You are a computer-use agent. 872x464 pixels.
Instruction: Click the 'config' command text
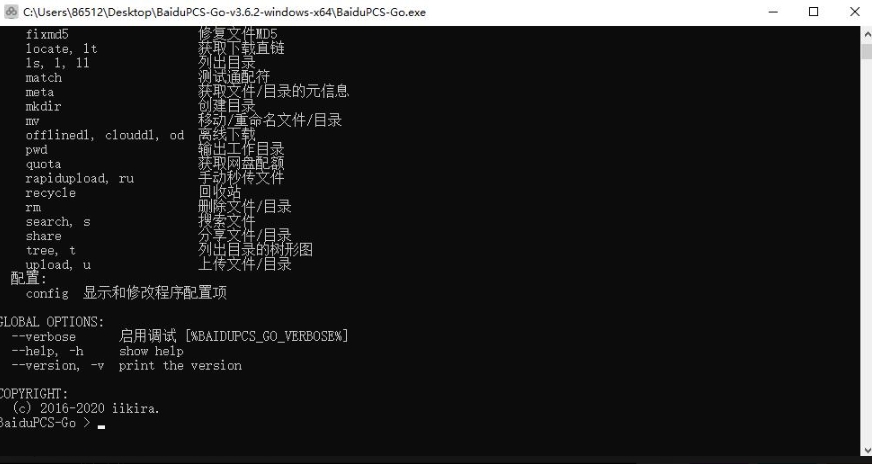47,294
